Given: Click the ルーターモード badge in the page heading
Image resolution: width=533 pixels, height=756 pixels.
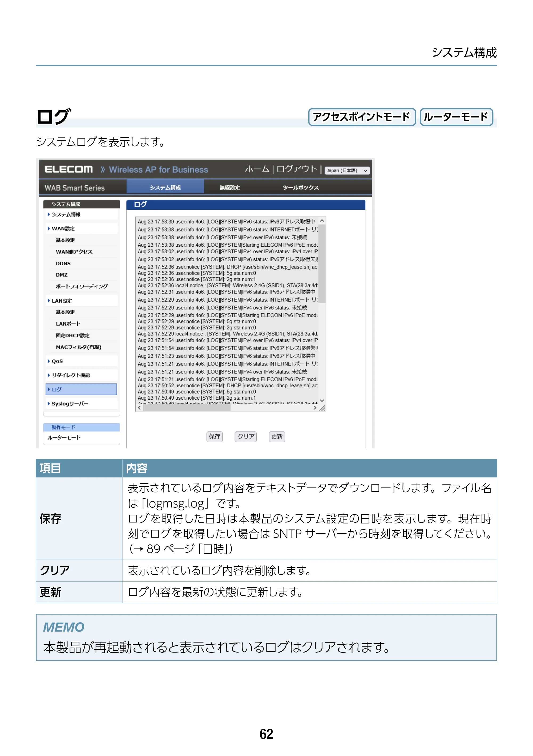Looking at the screenshot, I should (456, 117).
